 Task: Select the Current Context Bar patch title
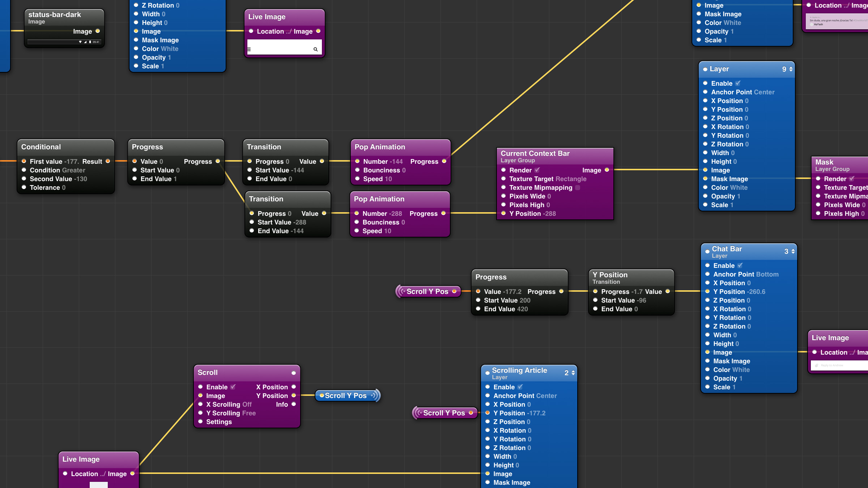point(535,154)
